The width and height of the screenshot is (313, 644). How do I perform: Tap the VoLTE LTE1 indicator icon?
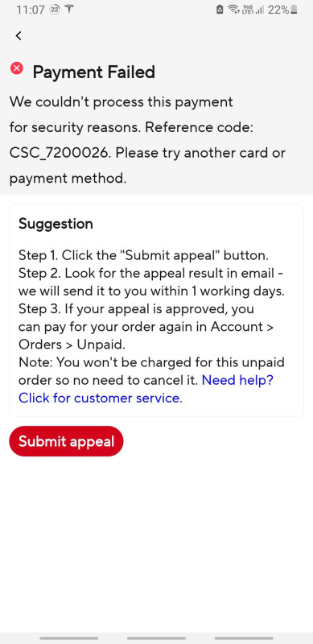point(247,10)
